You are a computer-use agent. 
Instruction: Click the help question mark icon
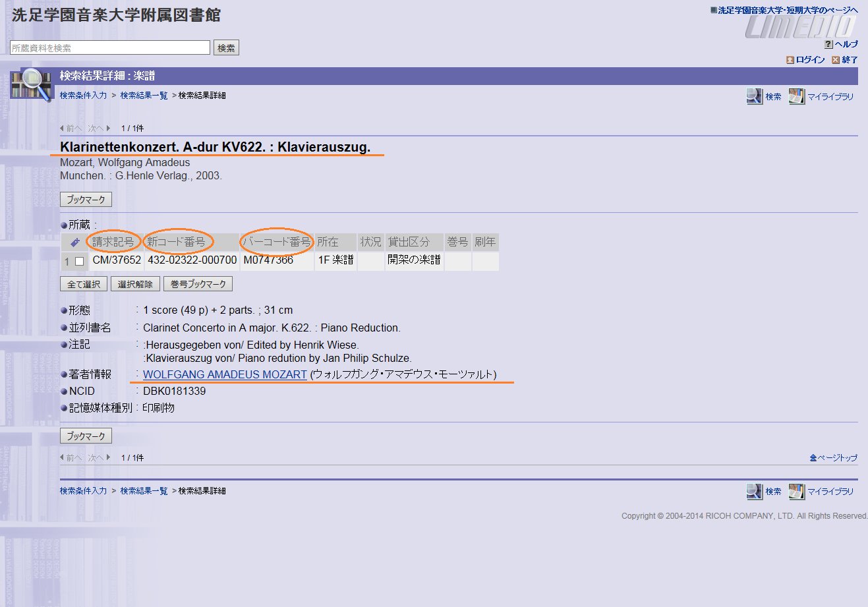coord(828,44)
